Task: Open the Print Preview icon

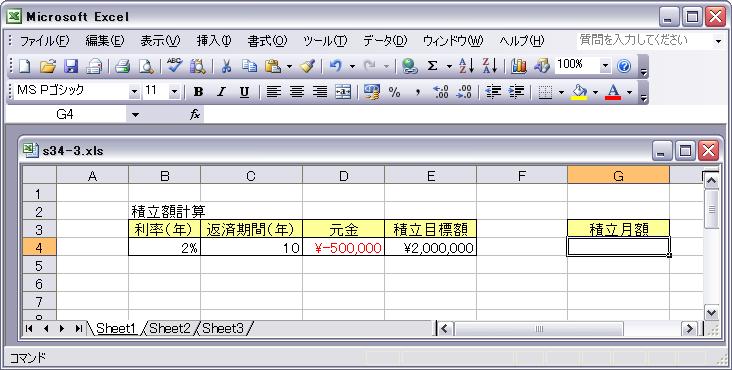Action: 146,66
